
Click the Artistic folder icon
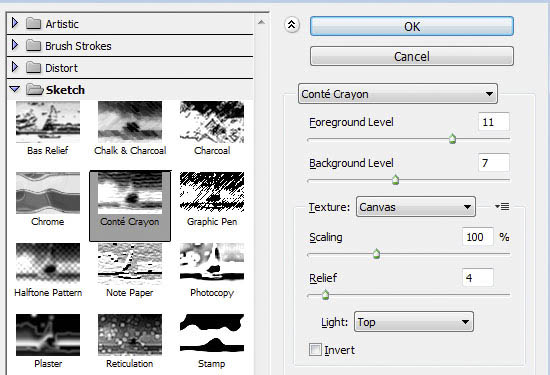(34, 24)
